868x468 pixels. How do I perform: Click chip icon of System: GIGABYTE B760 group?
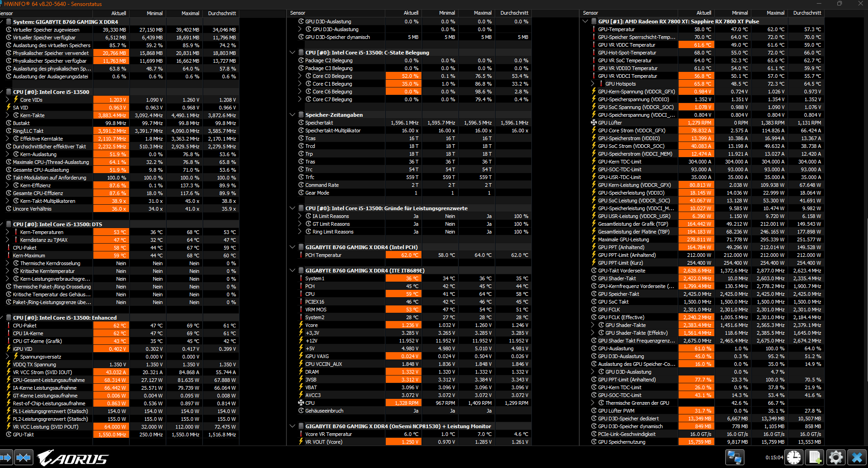[x=8, y=22]
